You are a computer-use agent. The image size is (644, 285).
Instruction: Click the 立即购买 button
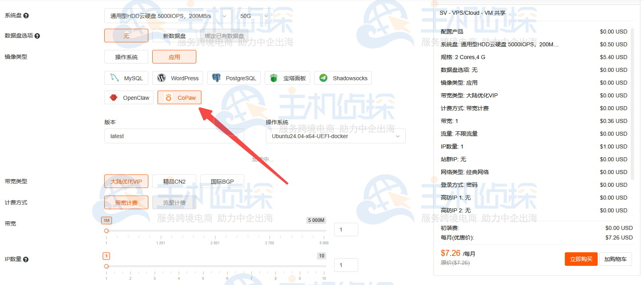click(x=581, y=259)
